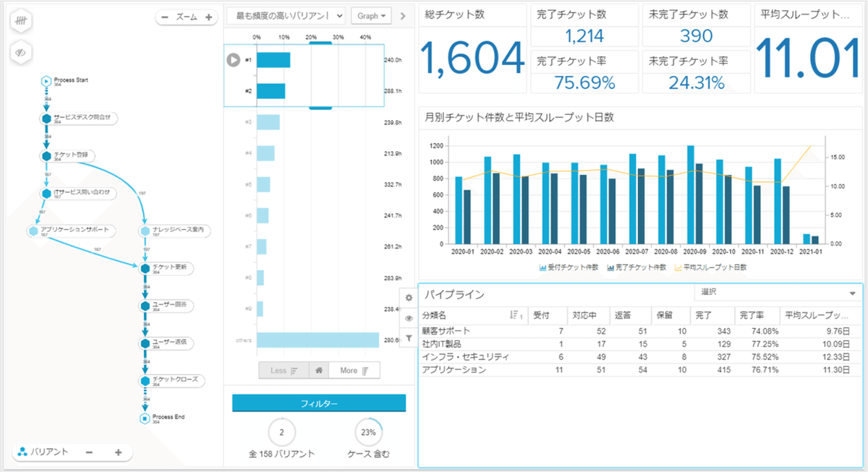Select the ユーザー返信 node
The image size is (868, 472).
click(x=166, y=343)
